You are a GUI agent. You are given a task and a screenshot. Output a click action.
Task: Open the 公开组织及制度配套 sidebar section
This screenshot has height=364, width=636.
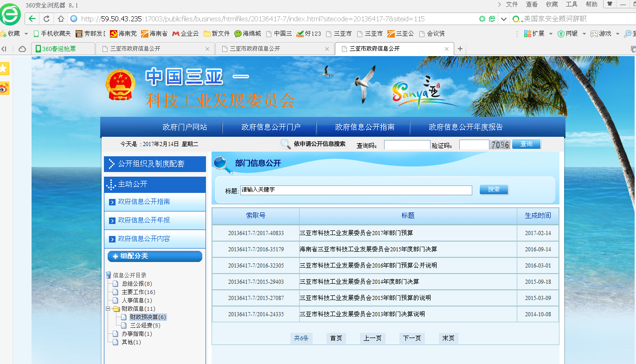[x=155, y=164]
